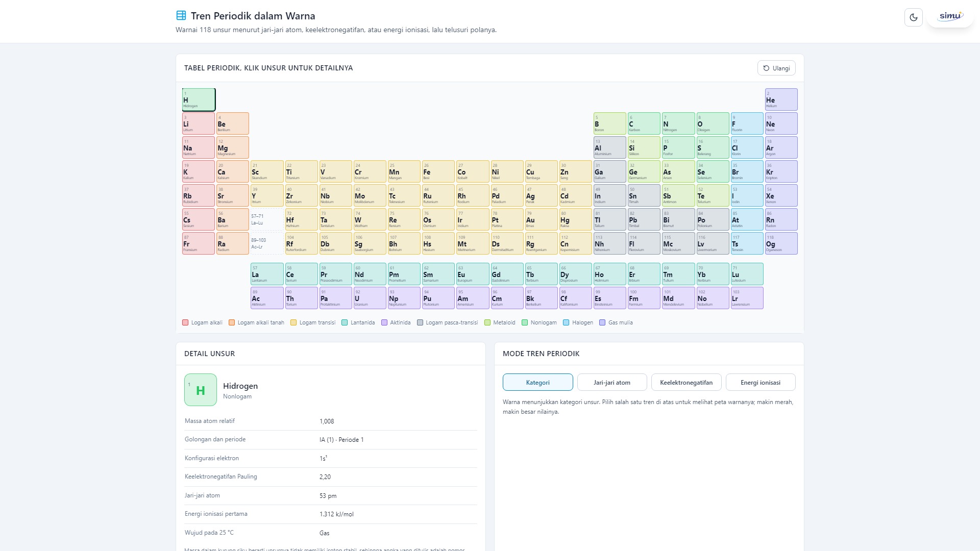Click the periodic table icon beside title
Screen dimensions: 980x551
coord(181,15)
